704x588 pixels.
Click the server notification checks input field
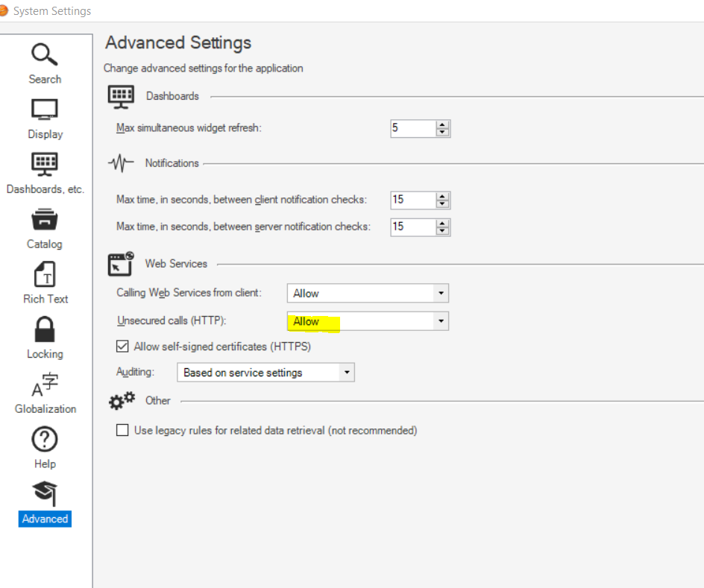[412, 227]
